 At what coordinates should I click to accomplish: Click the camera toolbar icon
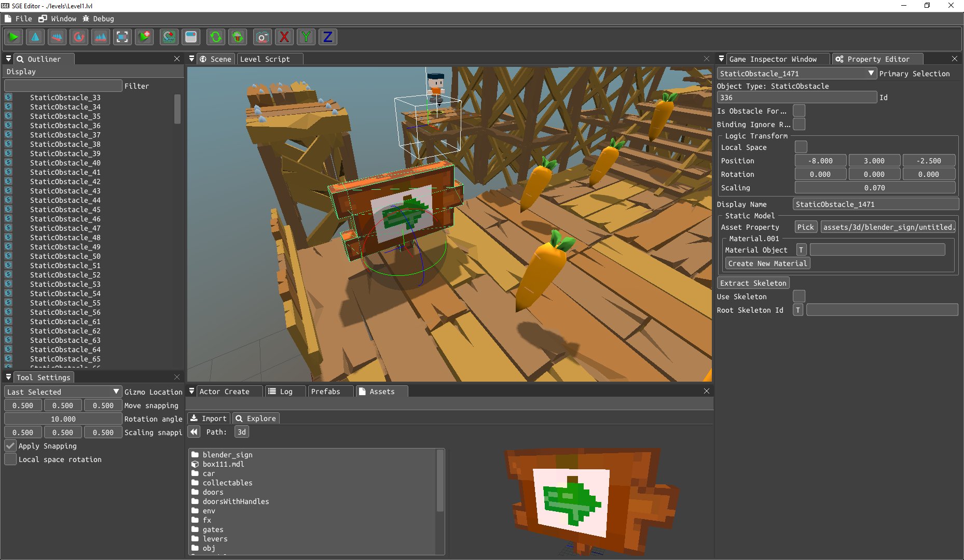pyautogui.click(x=263, y=37)
